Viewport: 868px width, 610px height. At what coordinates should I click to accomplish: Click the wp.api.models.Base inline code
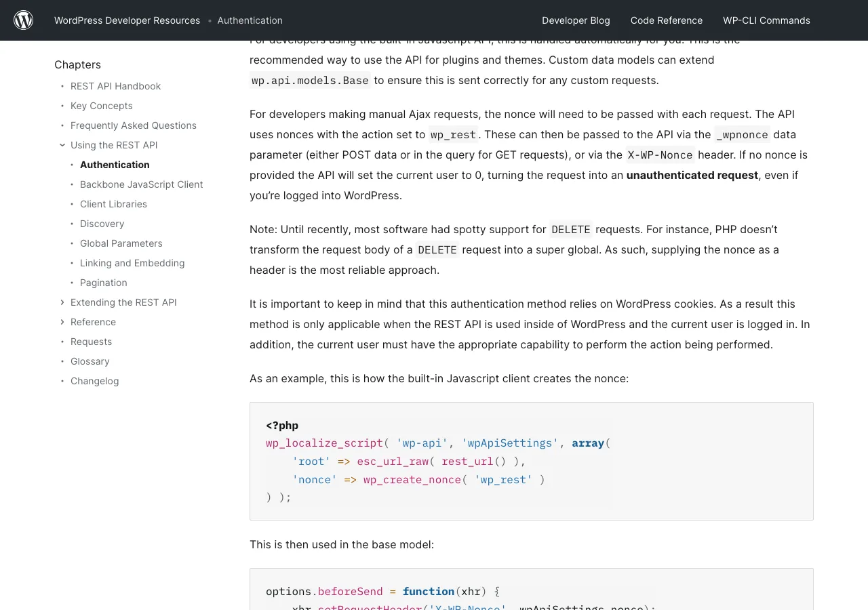coord(310,81)
